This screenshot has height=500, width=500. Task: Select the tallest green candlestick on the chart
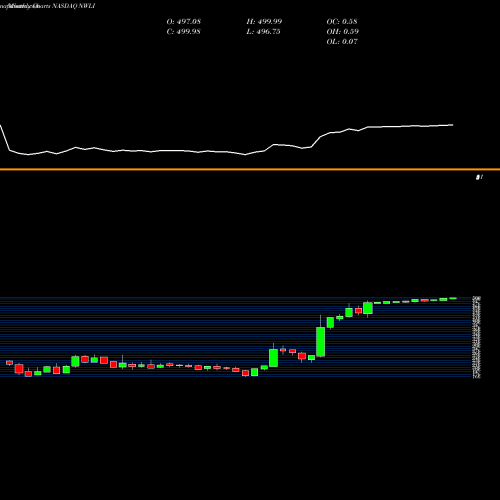tap(321, 342)
